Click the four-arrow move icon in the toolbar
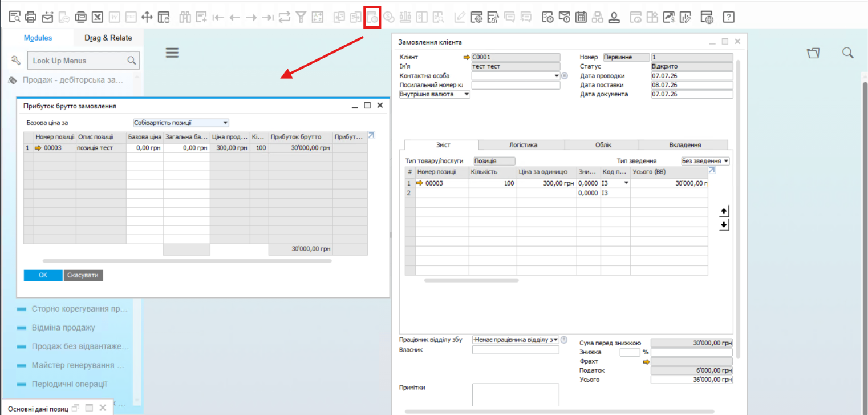 (x=147, y=17)
